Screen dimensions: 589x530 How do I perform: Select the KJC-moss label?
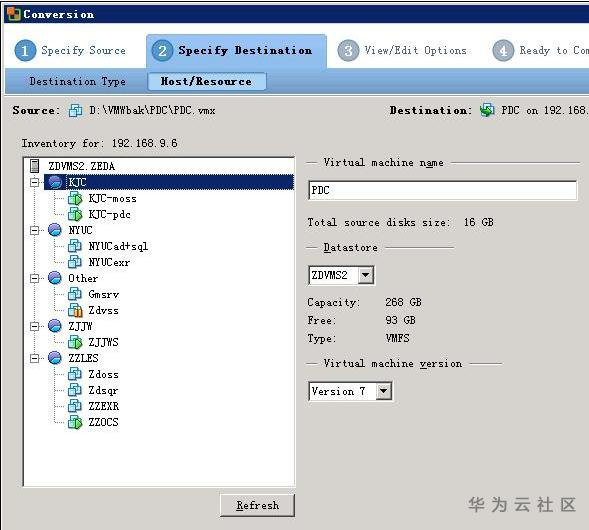[112, 198]
